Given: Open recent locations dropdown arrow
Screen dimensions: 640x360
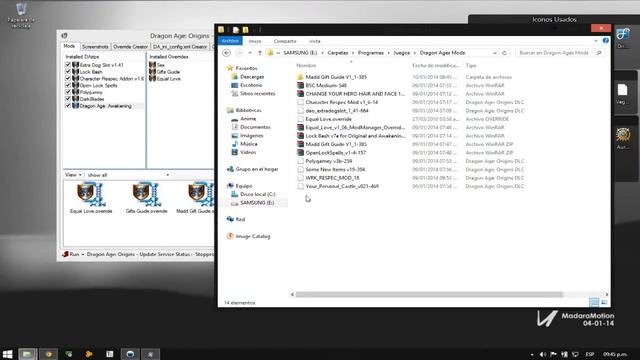Looking at the screenshot, I should 250,53.
